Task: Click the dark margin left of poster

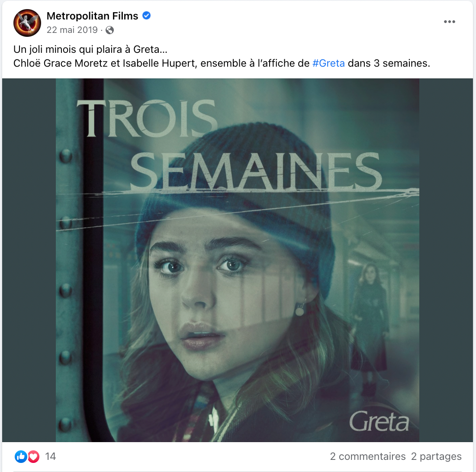Action: tap(29, 260)
